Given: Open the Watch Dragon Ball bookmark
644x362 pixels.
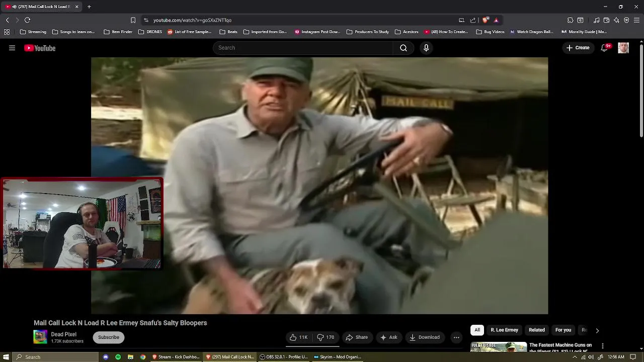Looking at the screenshot, I should click(x=531, y=32).
